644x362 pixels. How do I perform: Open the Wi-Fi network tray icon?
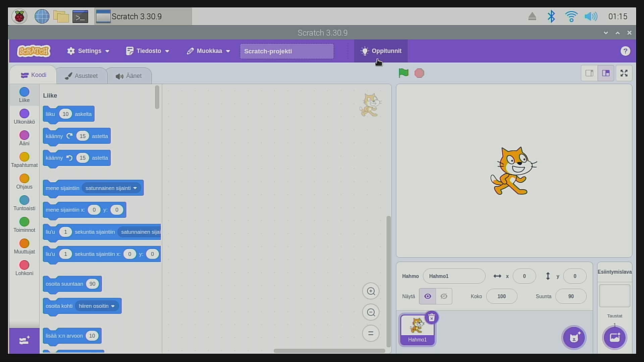571,16
